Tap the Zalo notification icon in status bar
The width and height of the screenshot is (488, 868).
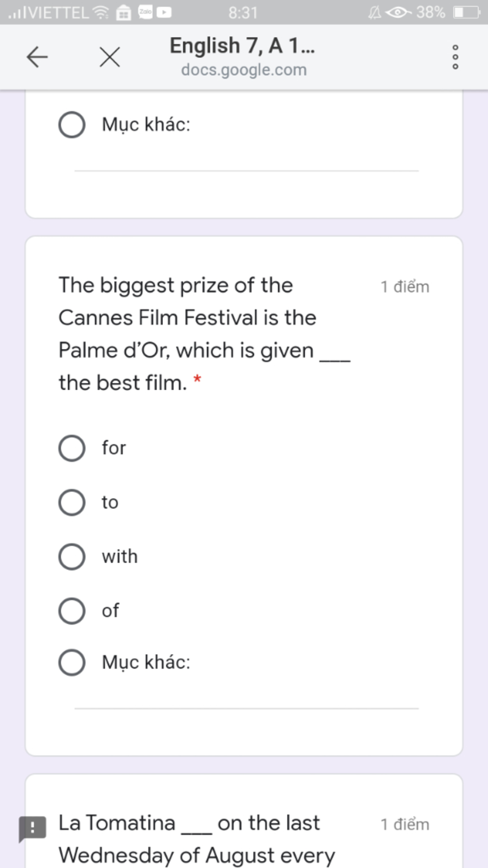tap(145, 12)
